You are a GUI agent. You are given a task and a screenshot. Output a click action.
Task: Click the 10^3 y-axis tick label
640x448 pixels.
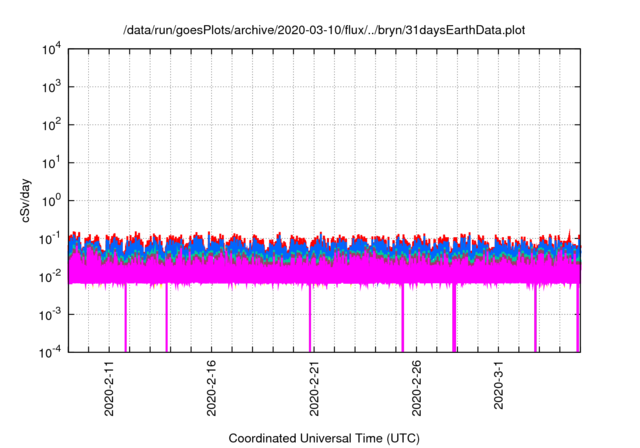(x=51, y=87)
